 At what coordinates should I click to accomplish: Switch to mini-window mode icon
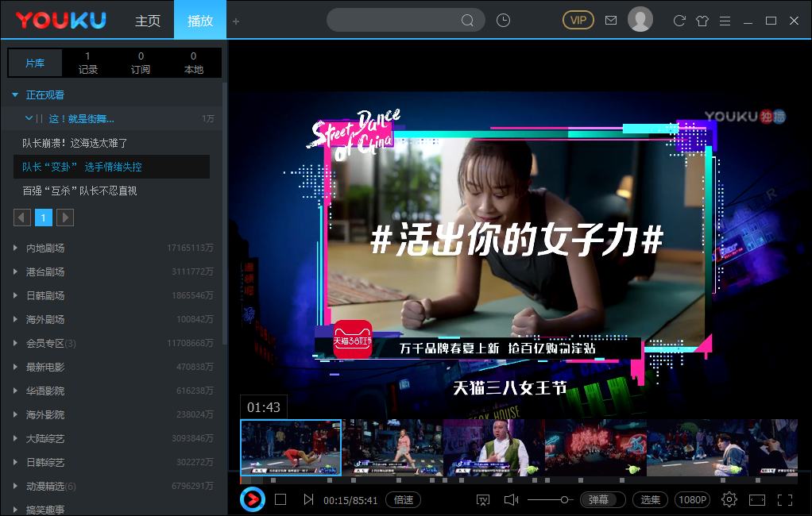click(x=757, y=499)
